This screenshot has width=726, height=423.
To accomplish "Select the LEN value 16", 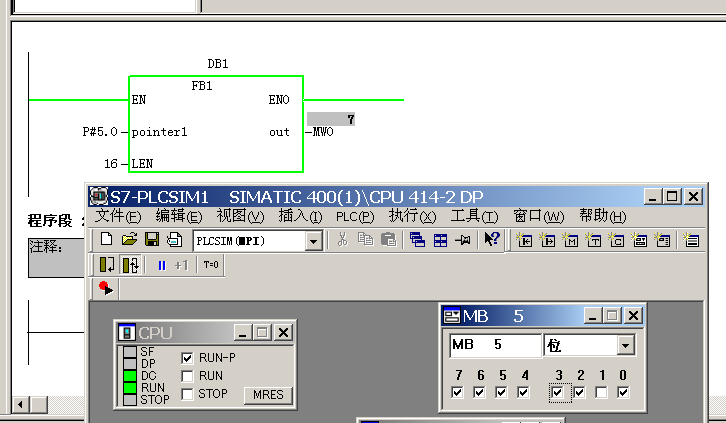I will coord(111,164).
